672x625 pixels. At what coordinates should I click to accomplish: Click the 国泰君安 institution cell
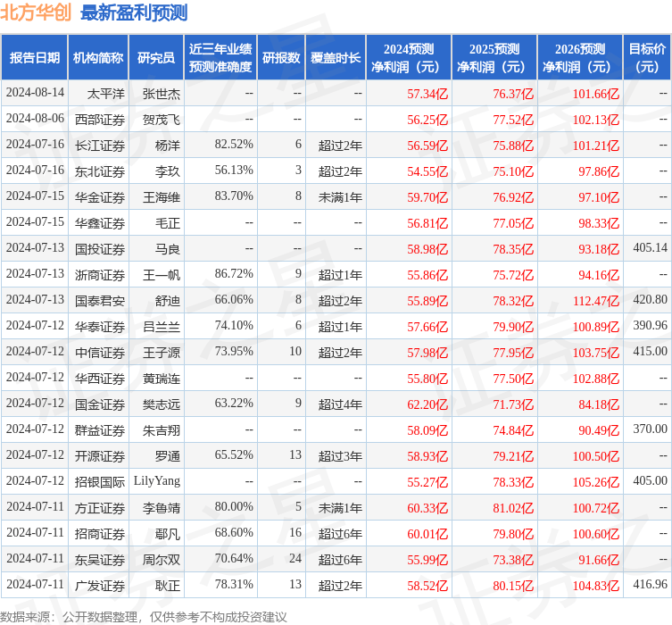(x=100, y=301)
